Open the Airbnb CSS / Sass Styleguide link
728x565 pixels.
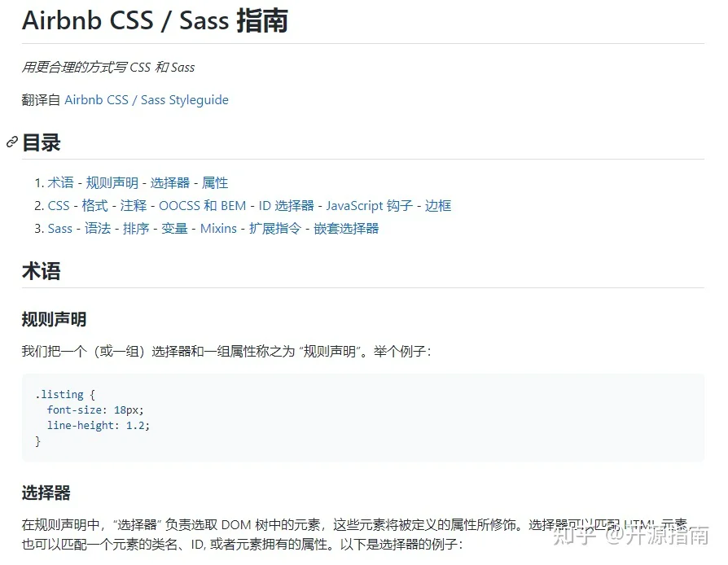click(147, 100)
